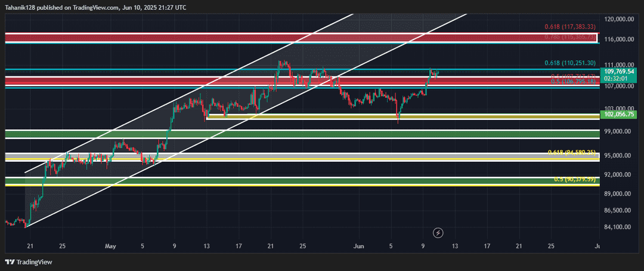644x271 pixels.
Task: Click the May label on the time axis
Action: tap(110, 246)
